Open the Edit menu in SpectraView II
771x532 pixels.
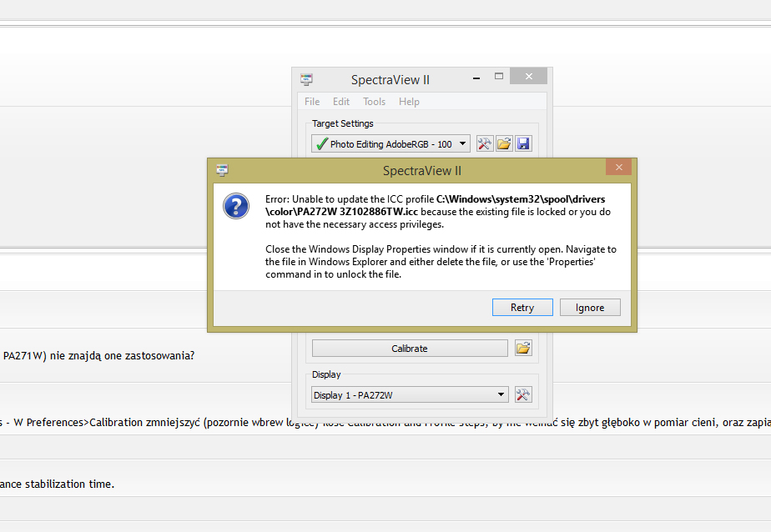coord(340,102)
